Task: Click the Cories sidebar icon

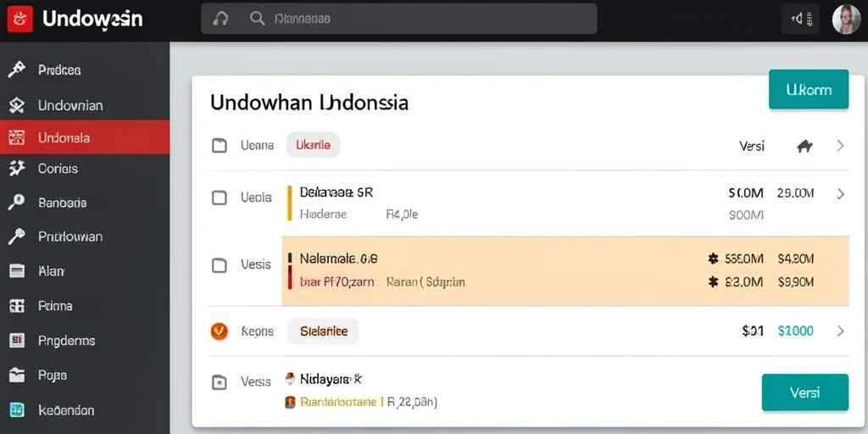Action: 17,169
